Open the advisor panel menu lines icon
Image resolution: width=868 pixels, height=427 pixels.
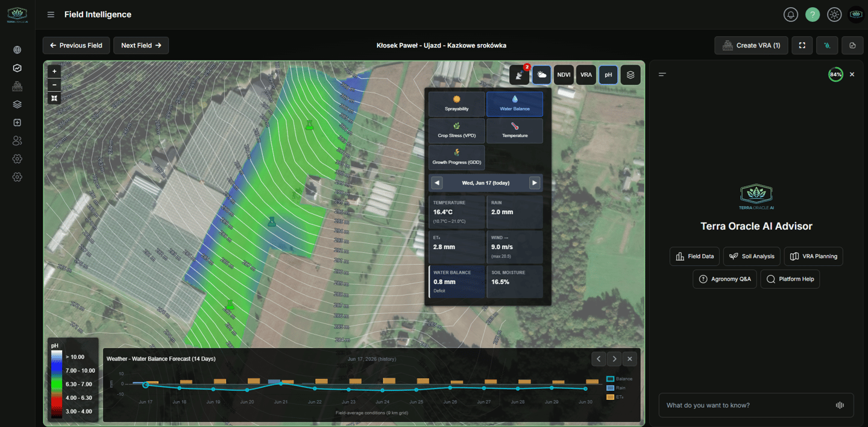tap(662, 74)
